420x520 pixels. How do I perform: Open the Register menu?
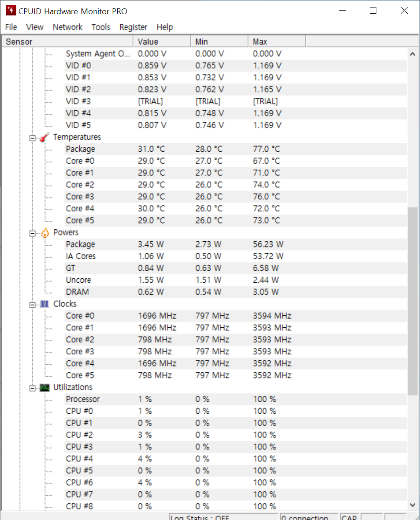[133, 27]
